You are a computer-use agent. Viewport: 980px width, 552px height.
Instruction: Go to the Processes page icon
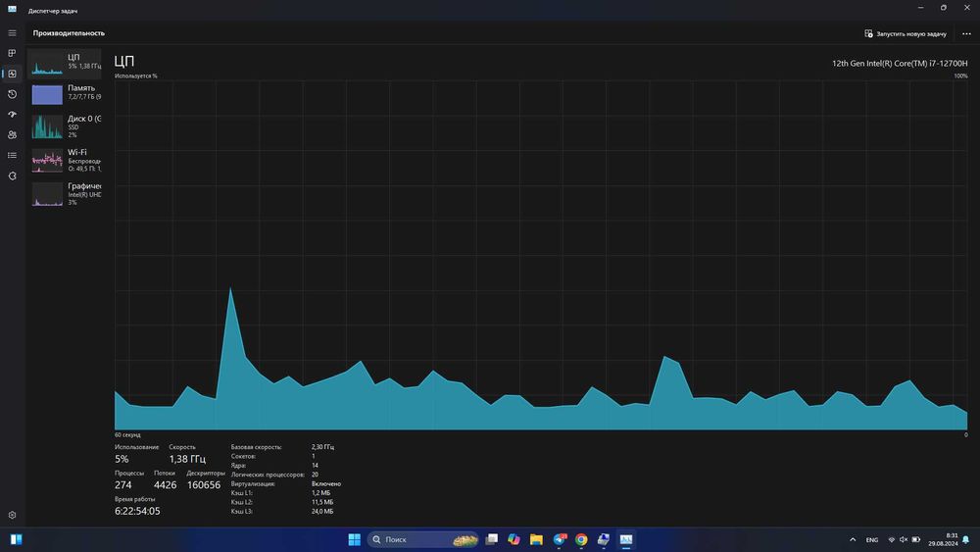[x=12, y=53]
